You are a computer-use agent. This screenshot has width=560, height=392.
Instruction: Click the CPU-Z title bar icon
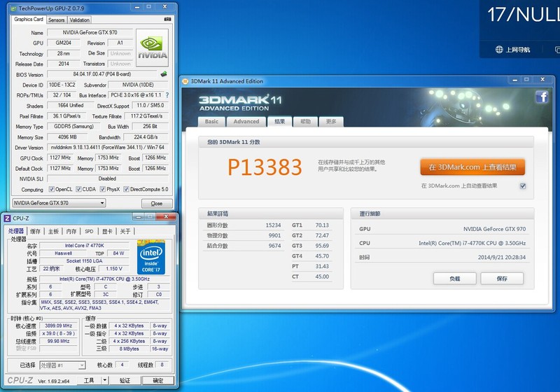coord(7,218)
